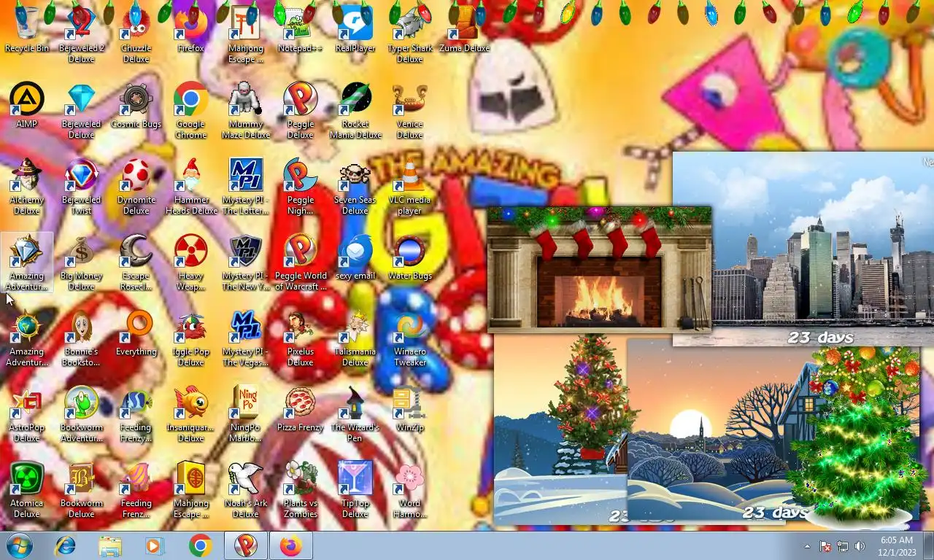
Task: Open the clock showing 6:05 AM
Action: coord(897,545)
